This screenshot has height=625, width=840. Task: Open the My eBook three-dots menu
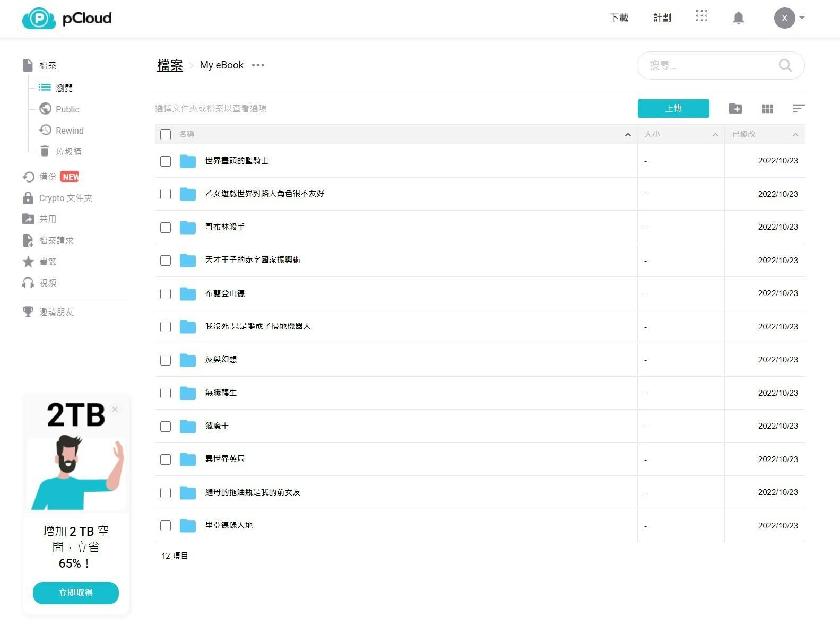(x=258, y=65)
